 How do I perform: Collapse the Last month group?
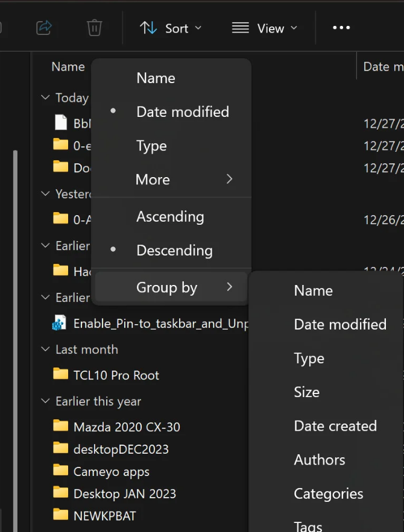45,349
